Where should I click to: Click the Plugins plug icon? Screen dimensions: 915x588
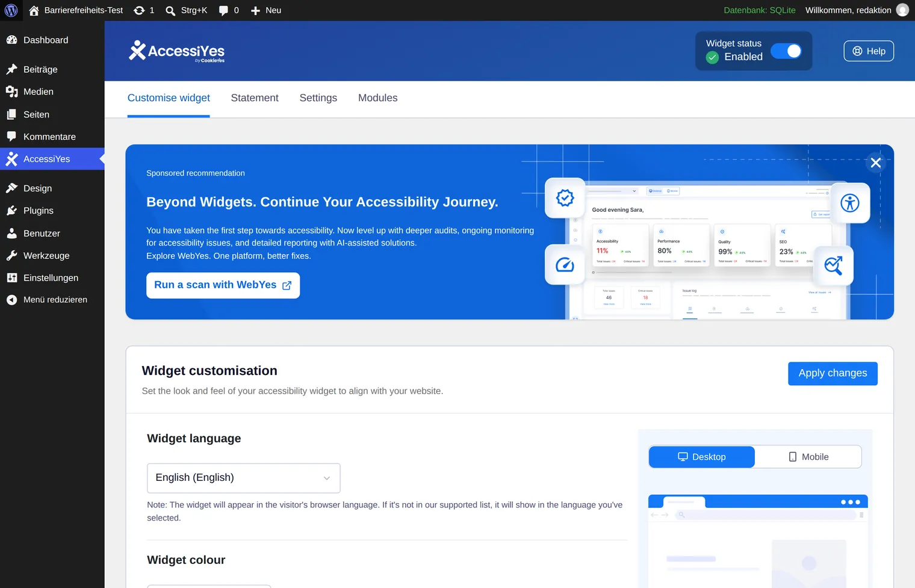[11, 211]
